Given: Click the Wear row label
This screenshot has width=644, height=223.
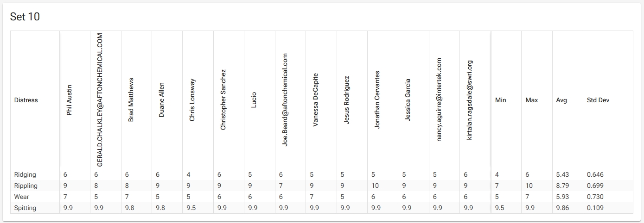Looking at the screenshot, I should (21, 197).
